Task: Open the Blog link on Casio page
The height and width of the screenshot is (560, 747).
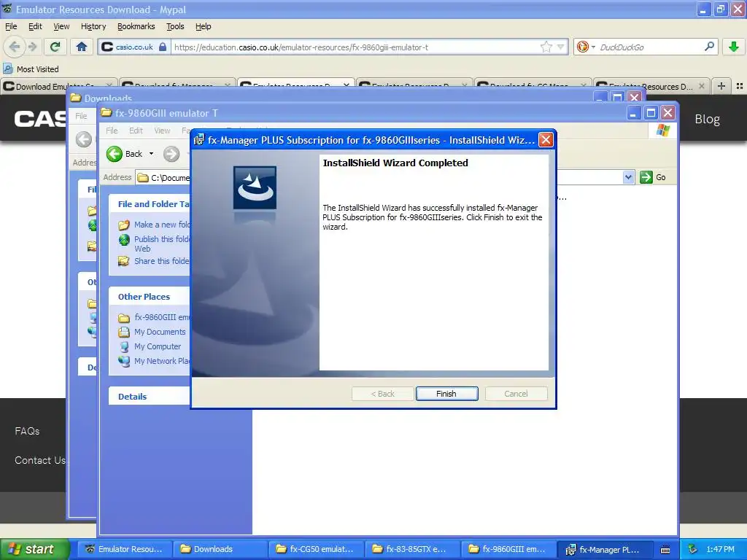Action: [708, 119]
